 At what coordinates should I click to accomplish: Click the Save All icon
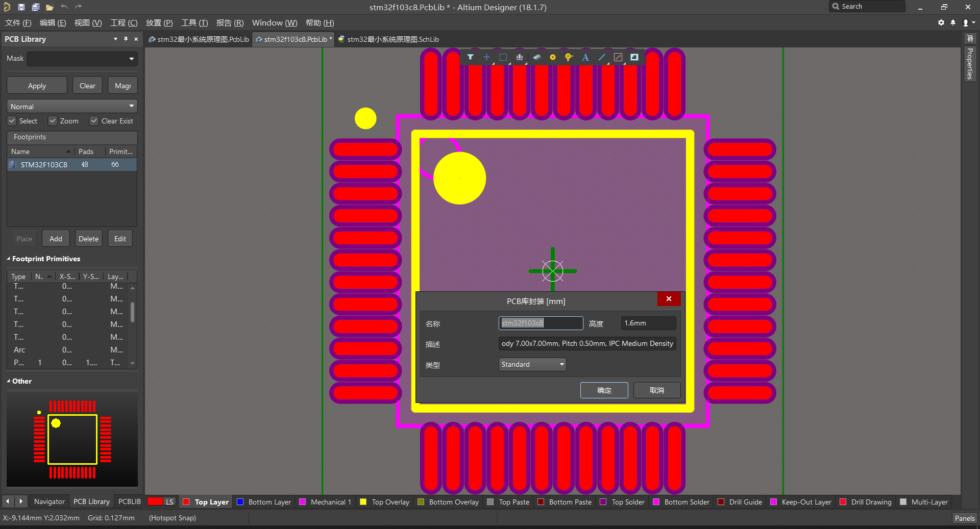click(x=36, y=7)
